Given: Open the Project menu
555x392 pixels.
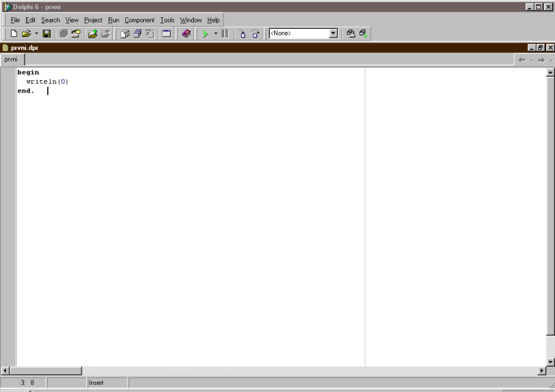Looking at the screenshot, I should click(x=93, y=20).
